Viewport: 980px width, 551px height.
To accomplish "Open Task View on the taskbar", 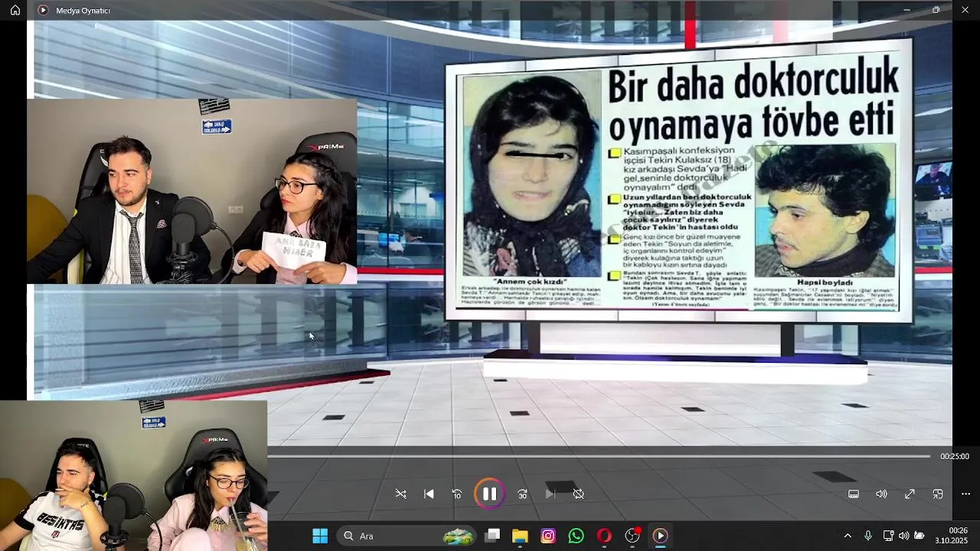I will click(x=492, y=536).
